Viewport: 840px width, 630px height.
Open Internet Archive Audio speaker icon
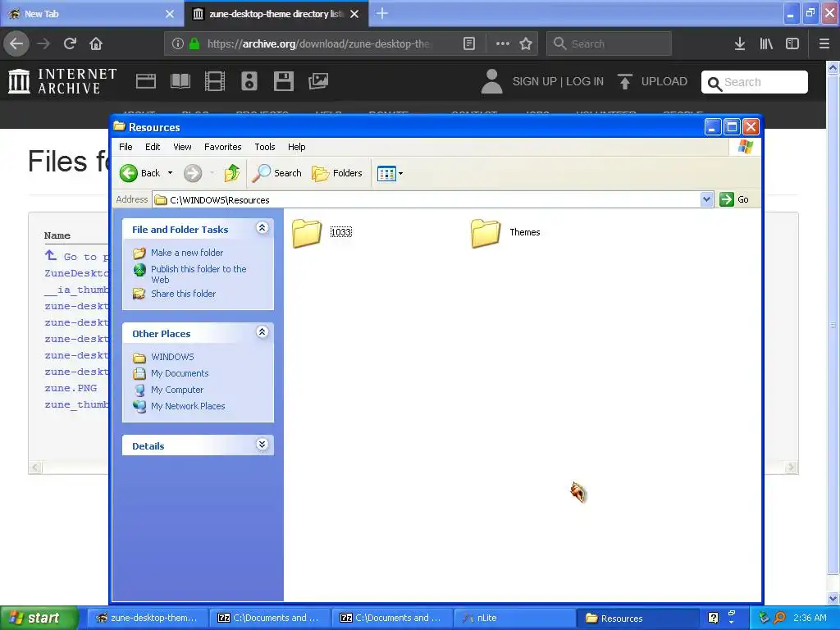(x=249, y=81)
